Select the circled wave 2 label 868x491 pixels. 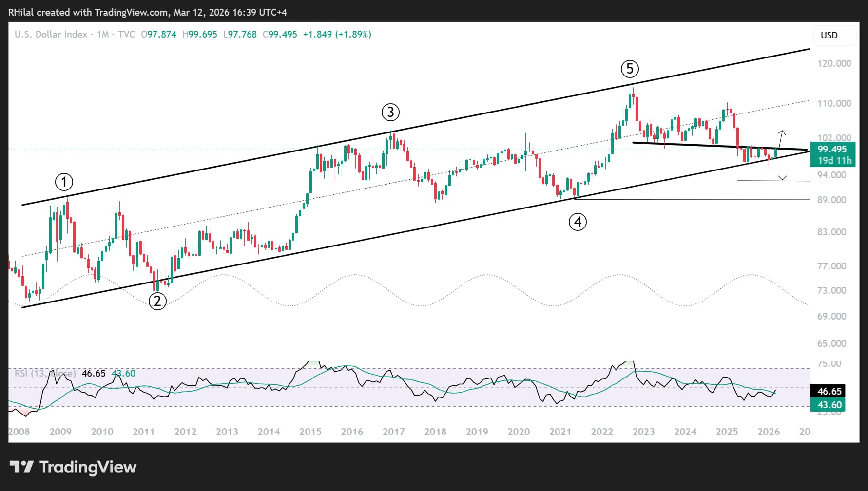157,301
